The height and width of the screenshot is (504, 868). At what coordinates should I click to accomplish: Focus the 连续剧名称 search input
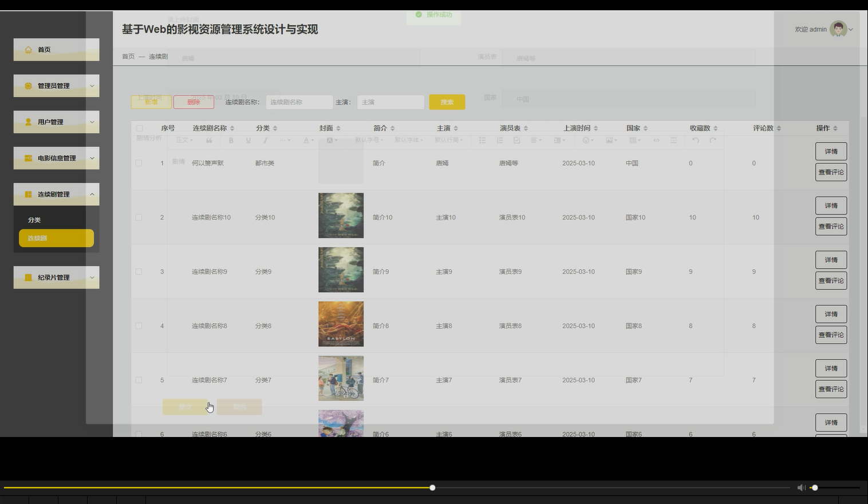tap(299, 102)
